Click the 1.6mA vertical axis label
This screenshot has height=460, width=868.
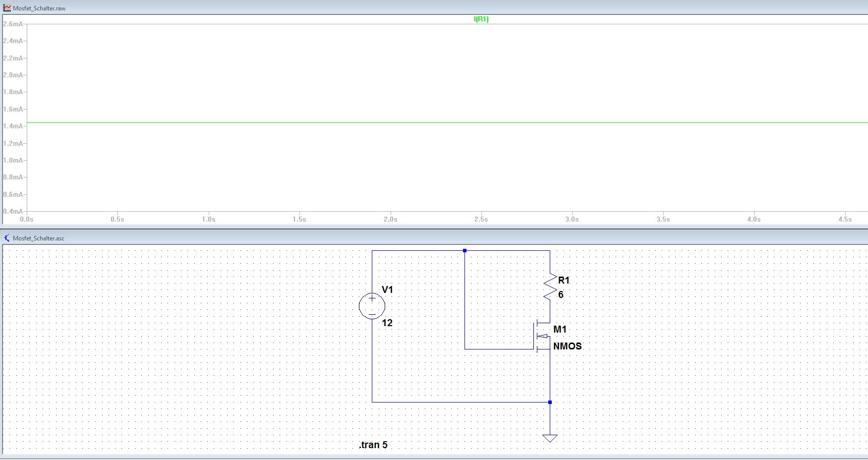(13, 109)
